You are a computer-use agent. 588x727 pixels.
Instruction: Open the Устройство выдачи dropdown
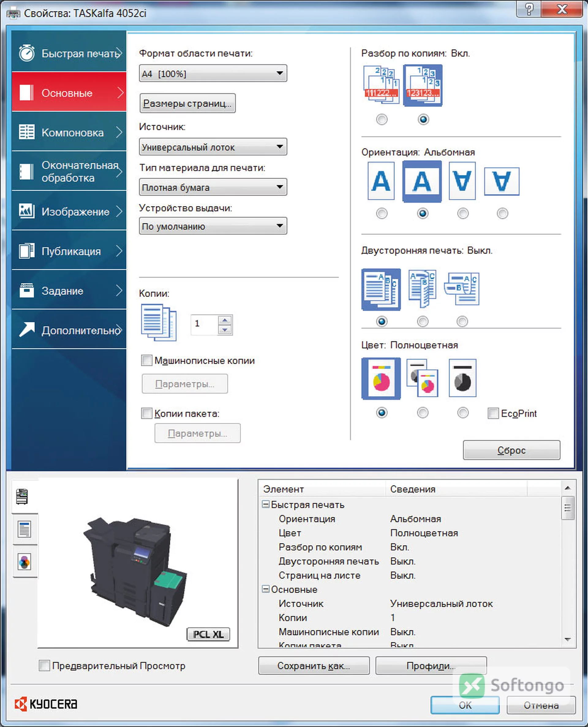[213, 226]
